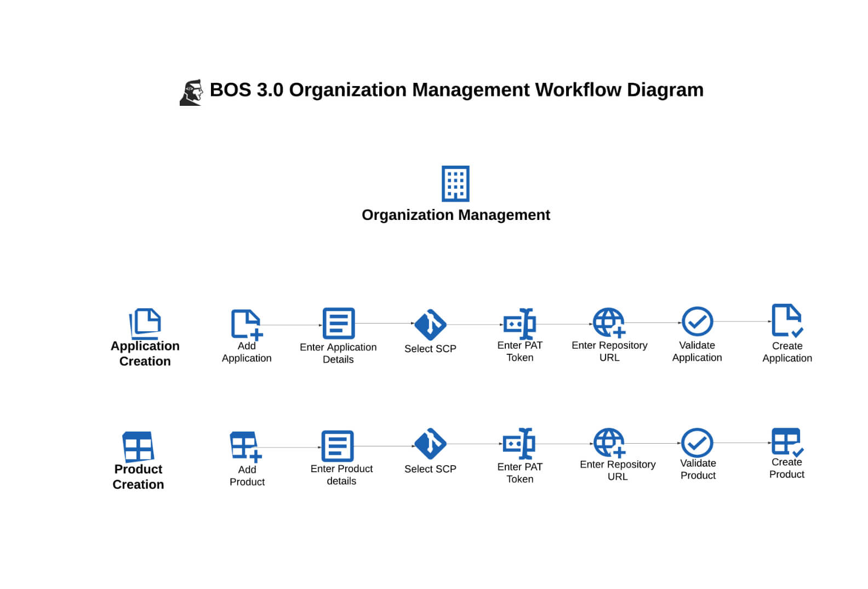Viewport: 868px width, 589px height.
Task: Select the Validate Application checkmark circle icon
Action: (697, 321)
